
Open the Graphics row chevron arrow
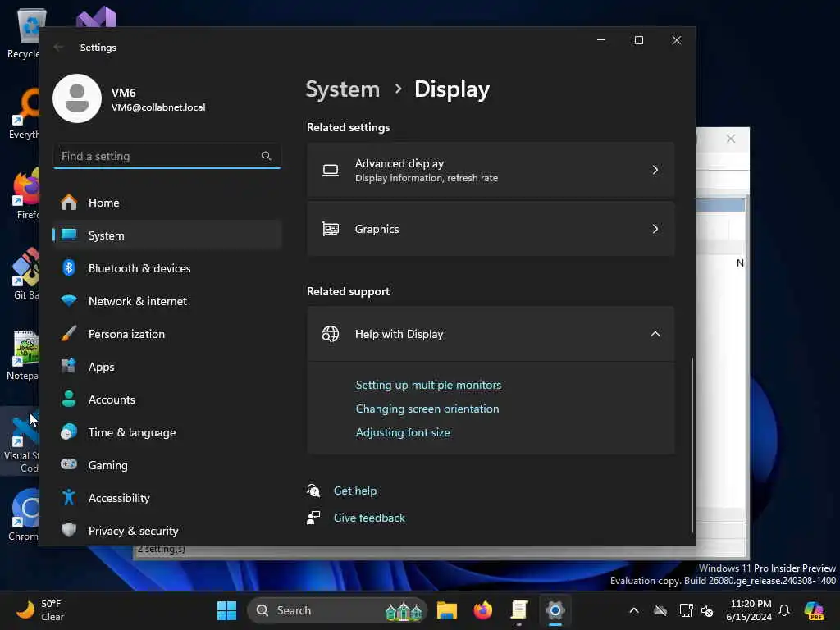[655, 230]
